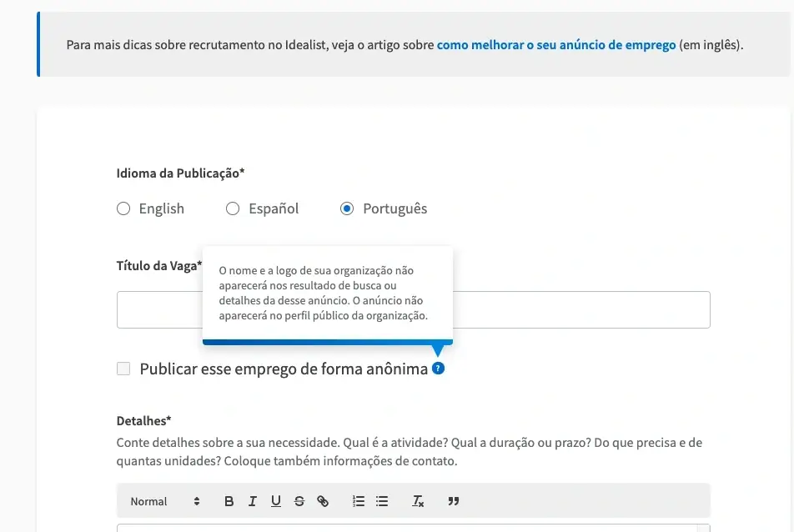The height and width of the screenshot is (532, 794).
Task: Toggle bold formatting in the editor toolbar
Action: pyautogui.click(x=229, y=501)
